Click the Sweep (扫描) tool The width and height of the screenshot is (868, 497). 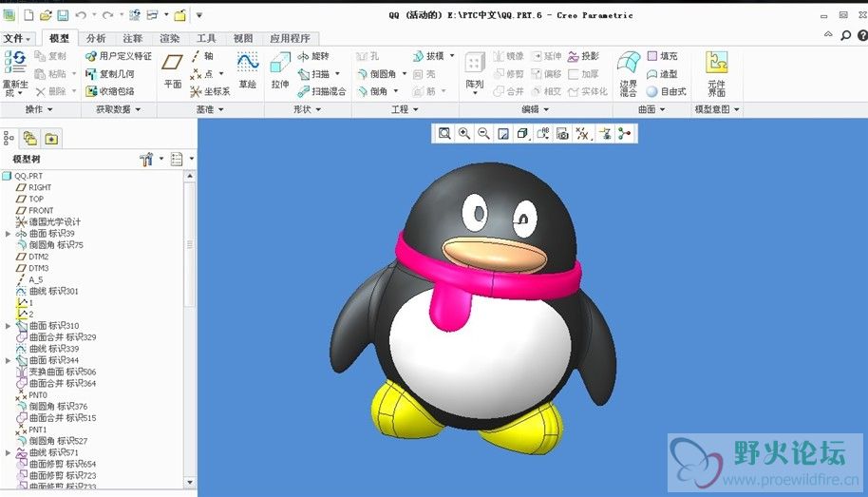pos(313,74)
